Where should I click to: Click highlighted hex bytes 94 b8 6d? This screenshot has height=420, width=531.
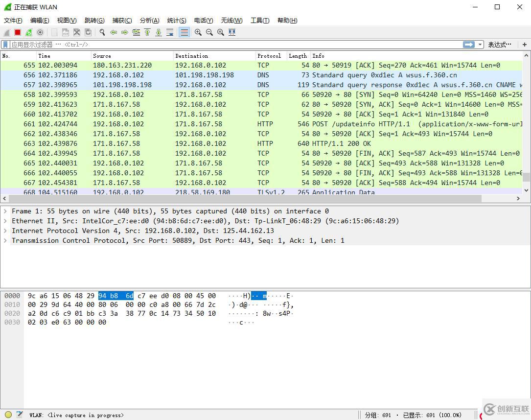click(x=116, y=296)
